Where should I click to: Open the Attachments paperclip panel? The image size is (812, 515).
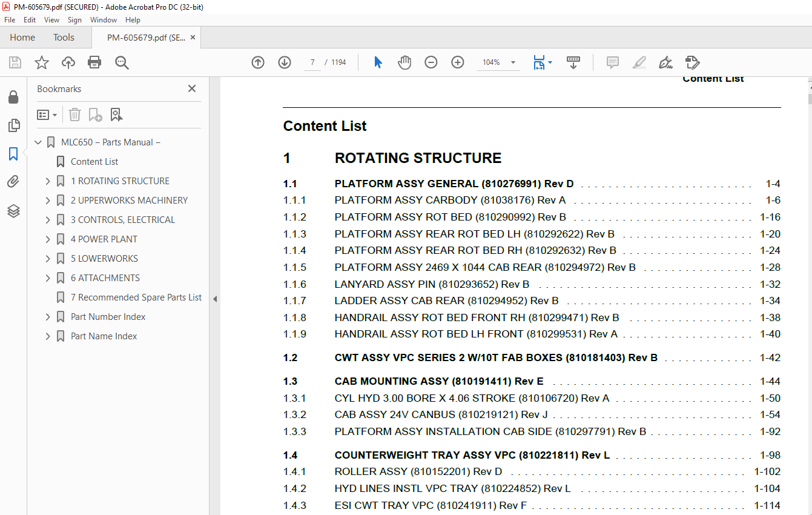(13, 182)
